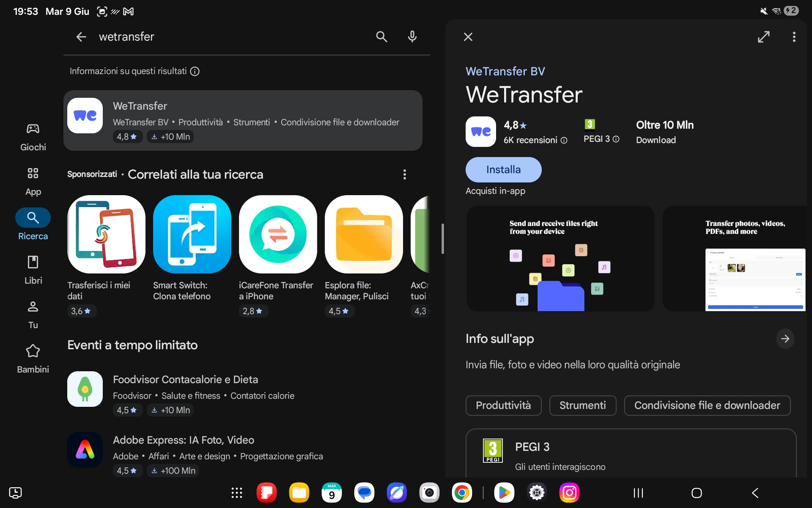This screenshot has height=508, width=812.
Task: Tap back navigation button
Action: [755, 493]
